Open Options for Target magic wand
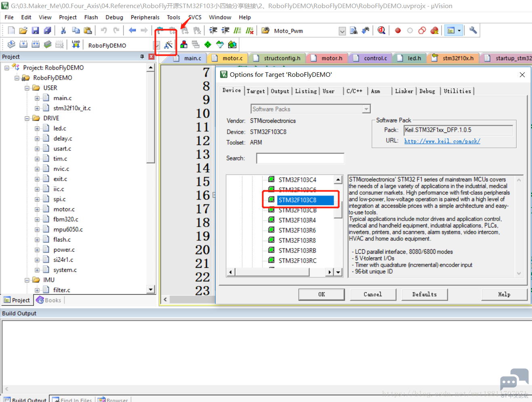Viewport: 532px width, 402px height. tap(168, 44)
